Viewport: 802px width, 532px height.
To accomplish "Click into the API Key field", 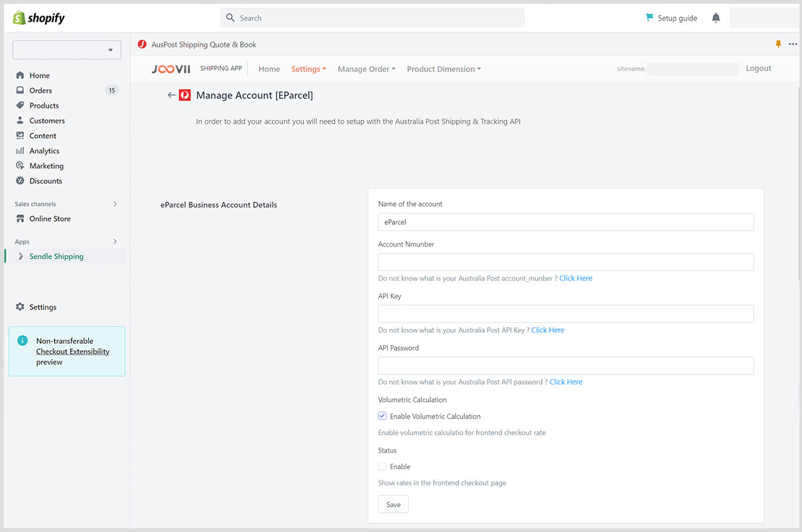I will pos(565,313).
